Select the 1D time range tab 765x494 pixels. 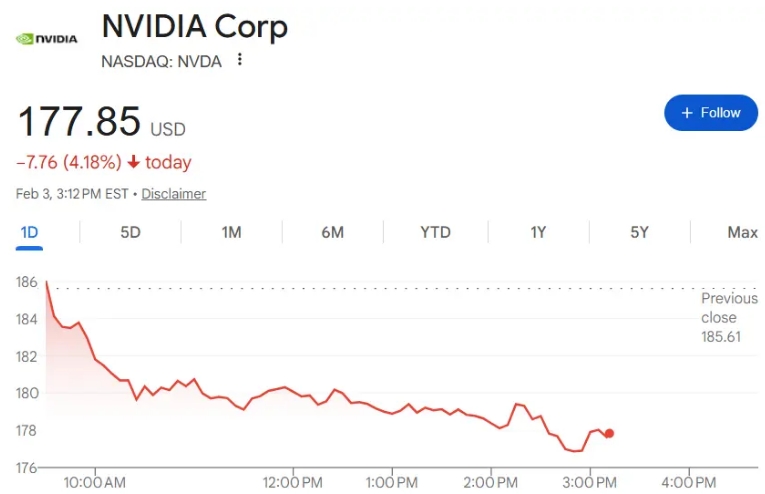(29, 233)
